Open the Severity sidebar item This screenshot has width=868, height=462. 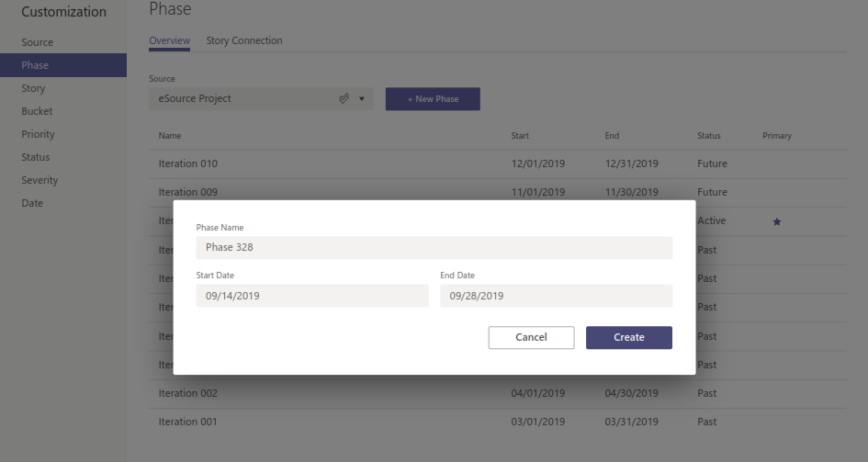[x=39, y=180]
